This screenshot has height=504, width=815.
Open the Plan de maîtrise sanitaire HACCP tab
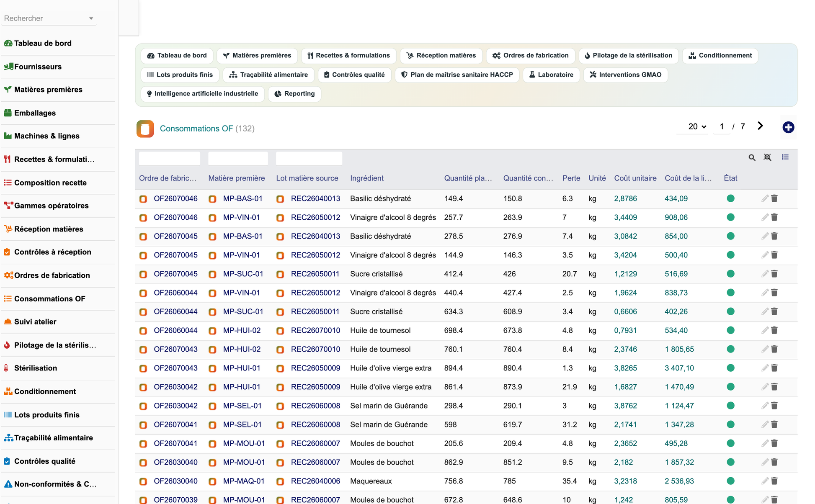(457, 75)
